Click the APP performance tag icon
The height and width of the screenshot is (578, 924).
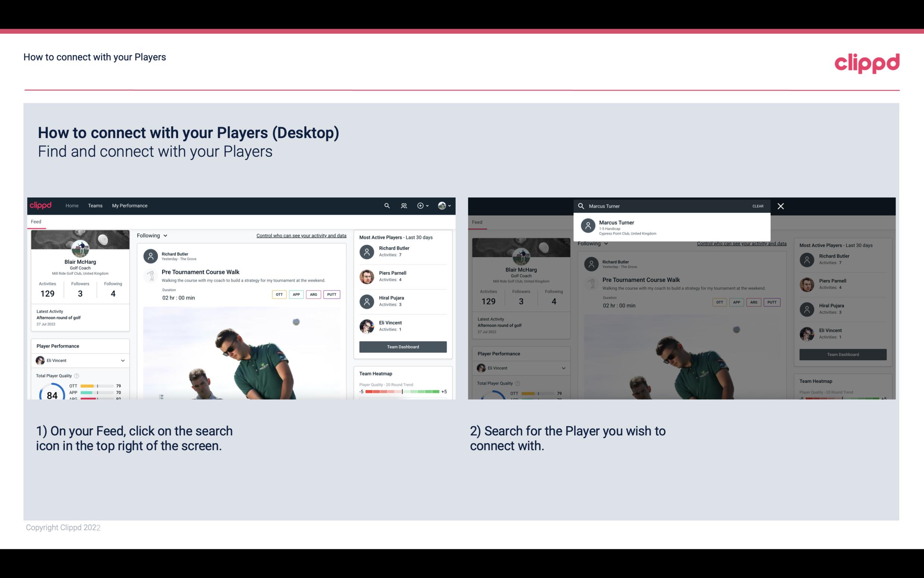(x=295, y=294)
